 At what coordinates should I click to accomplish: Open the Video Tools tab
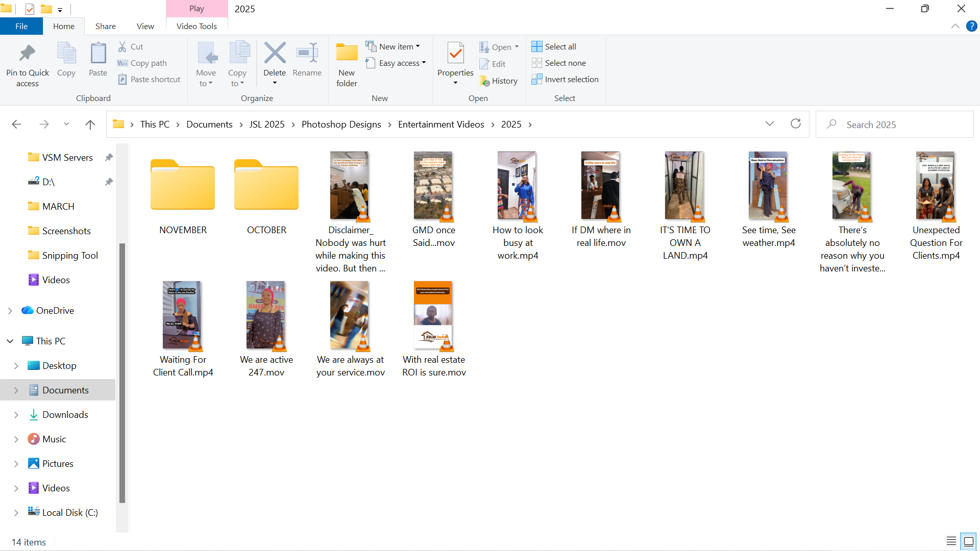pyautogui.click(x=197, y=26)
